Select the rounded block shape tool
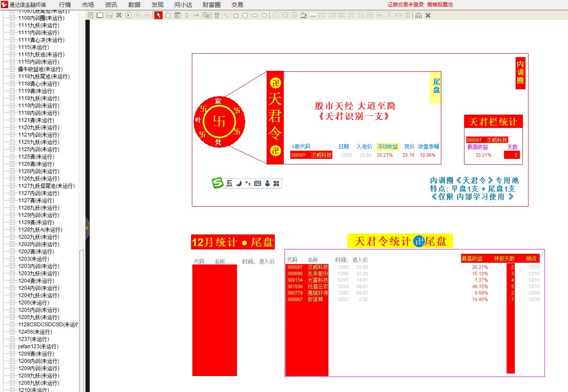 coord(167,15)
